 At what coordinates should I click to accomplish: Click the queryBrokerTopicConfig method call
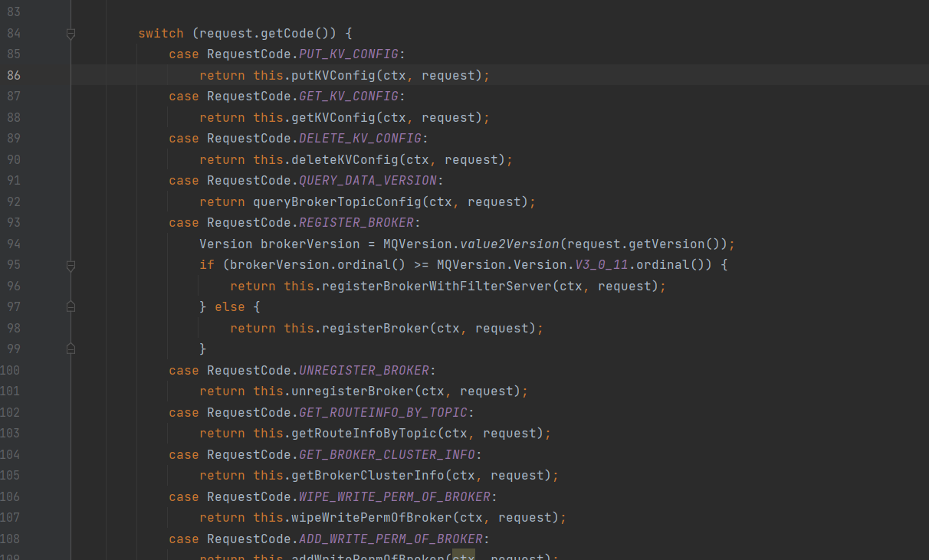336,201
